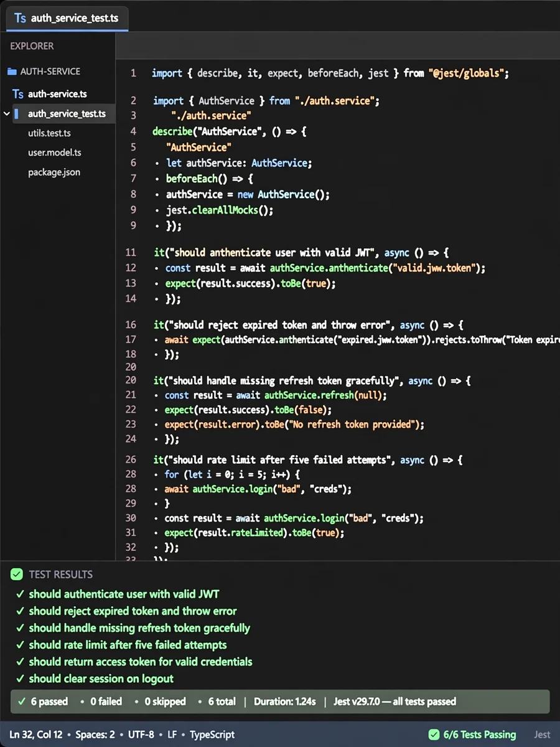Image resolution: width=560 pixels, height=747 pixels.
Task: Click 'describe("AuthService"' on line 4
Action: [x=208, y=131]
